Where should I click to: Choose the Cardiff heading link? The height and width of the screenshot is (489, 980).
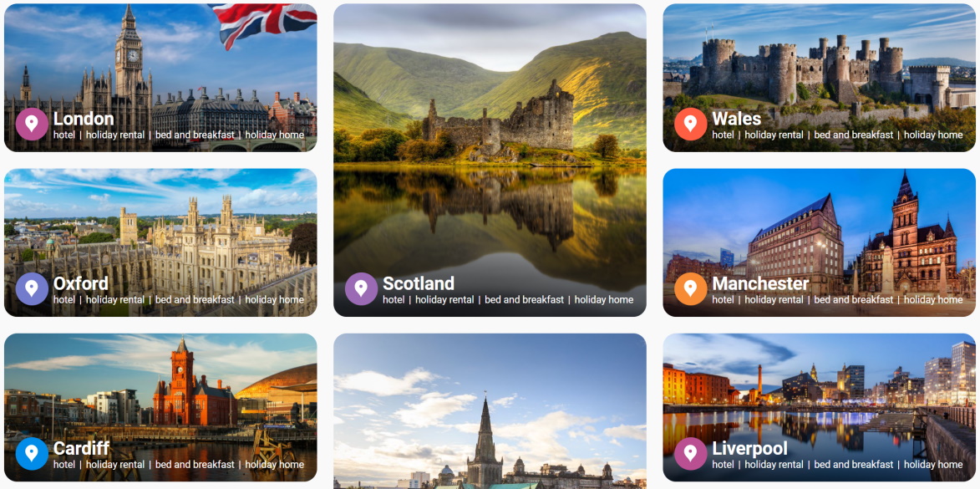click(x=81, y=448)
